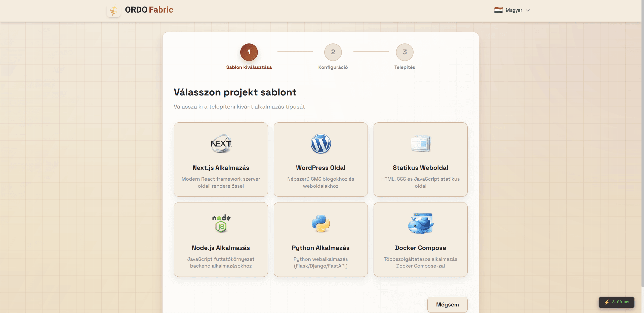Pick the Docker Compose template description

pos(420,262)
